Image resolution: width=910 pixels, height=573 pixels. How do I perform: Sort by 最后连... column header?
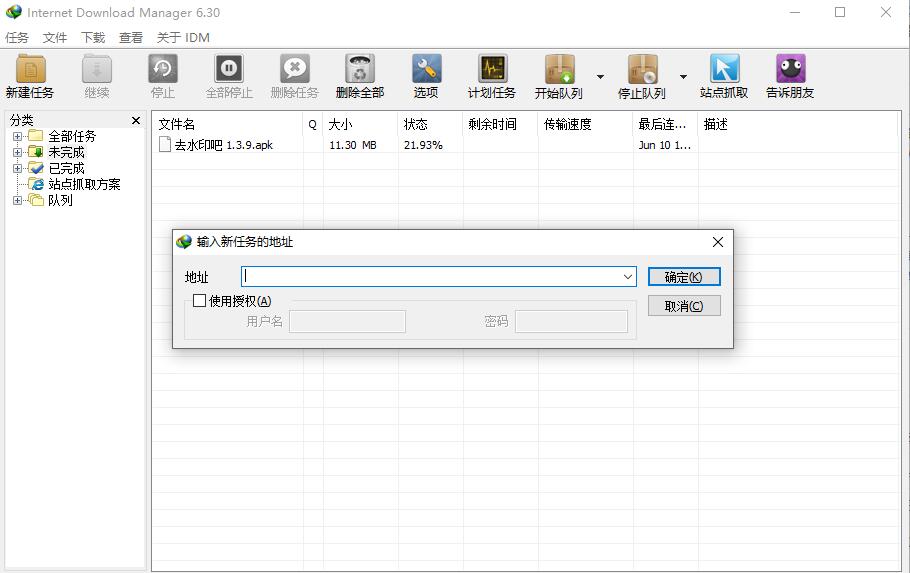point(666,124)
